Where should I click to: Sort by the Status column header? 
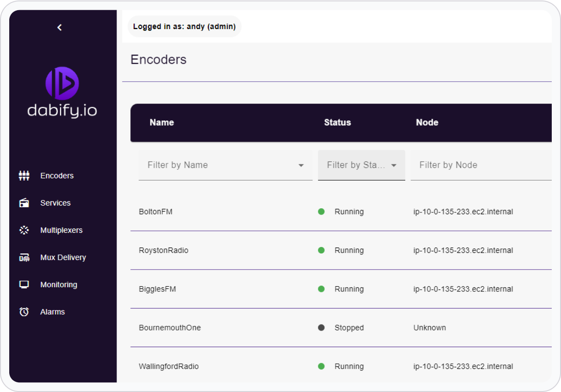coord(337,122)
